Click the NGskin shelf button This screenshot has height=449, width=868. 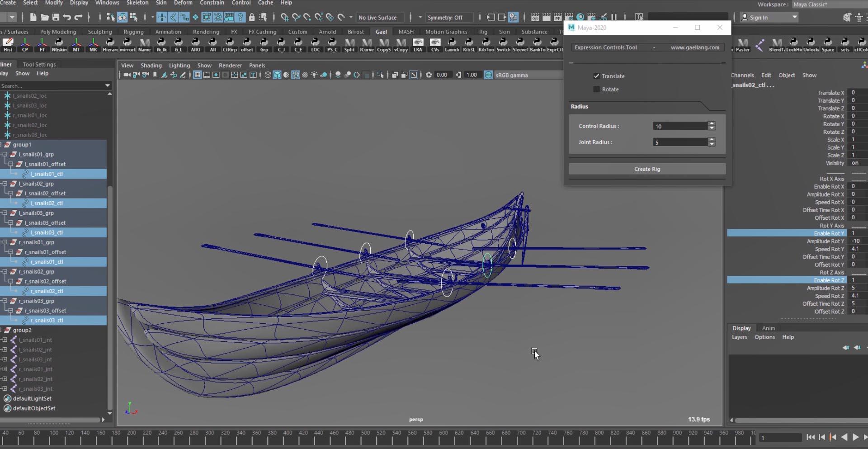click(x=59, y=44)
